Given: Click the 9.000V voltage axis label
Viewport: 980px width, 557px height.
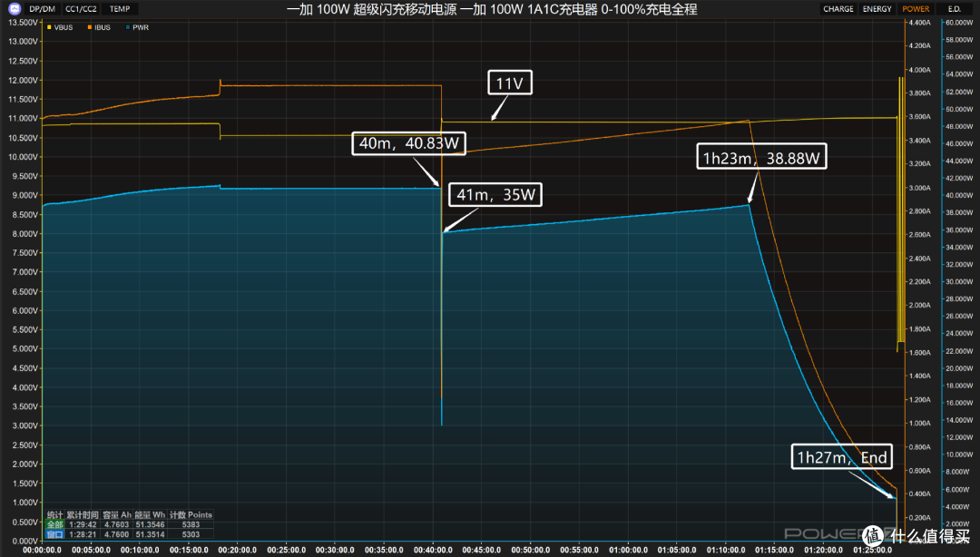Looking at the screenshot, I should [x=25, y=195].
